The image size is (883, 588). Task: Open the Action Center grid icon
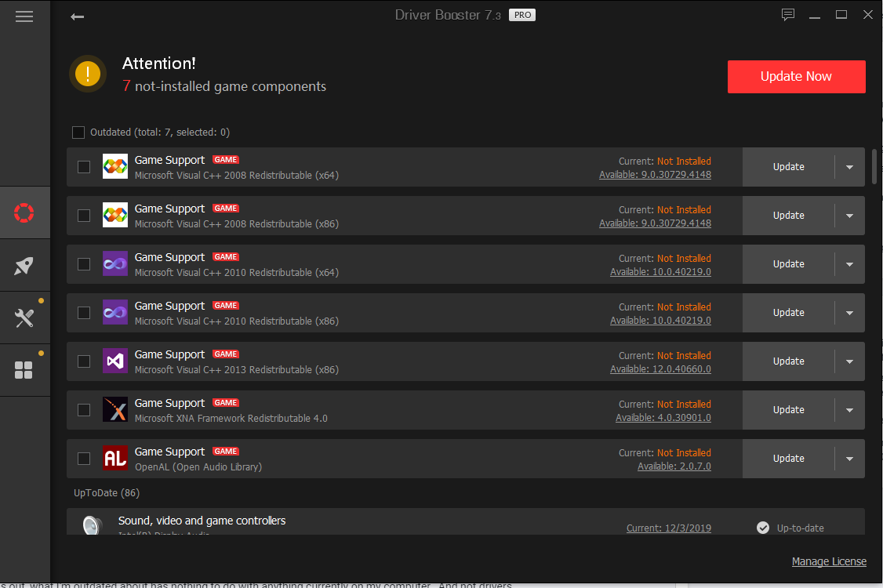tap(24, 370)
